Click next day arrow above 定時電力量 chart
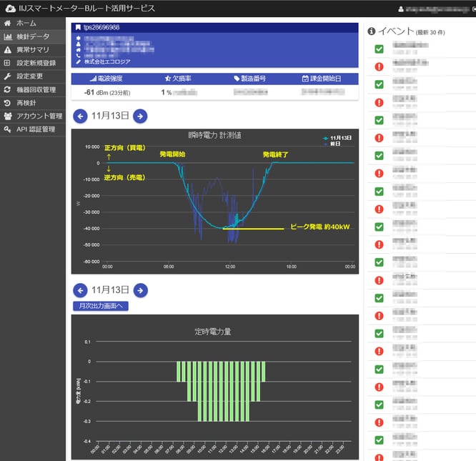Image resolution: width=476 pixels, height=461 pixels. (x=141, y=290)
